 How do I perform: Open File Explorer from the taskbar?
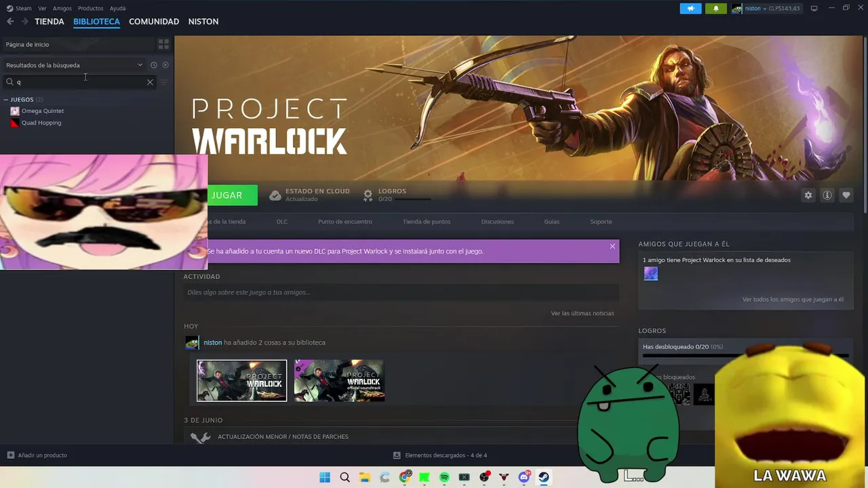(364, 477)
